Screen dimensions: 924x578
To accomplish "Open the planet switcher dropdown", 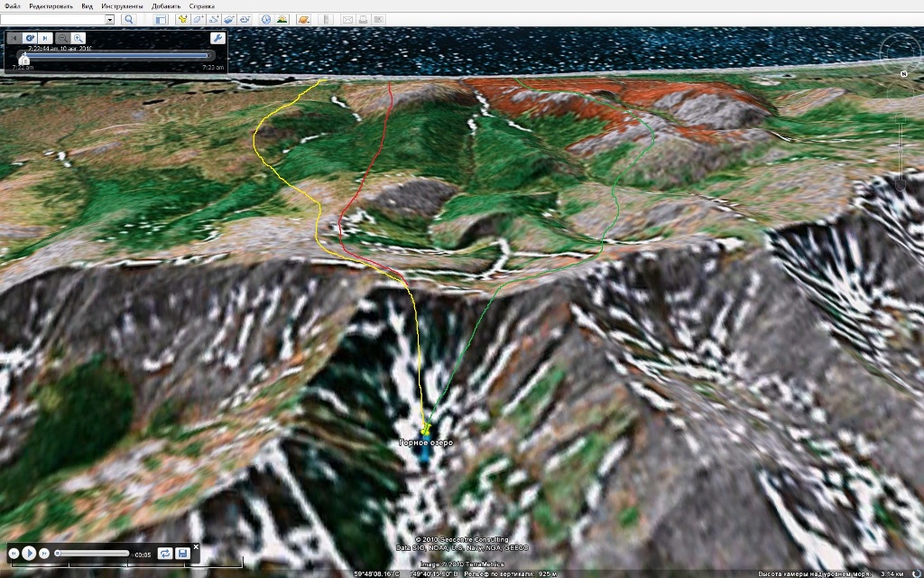I will click(305, 19).
